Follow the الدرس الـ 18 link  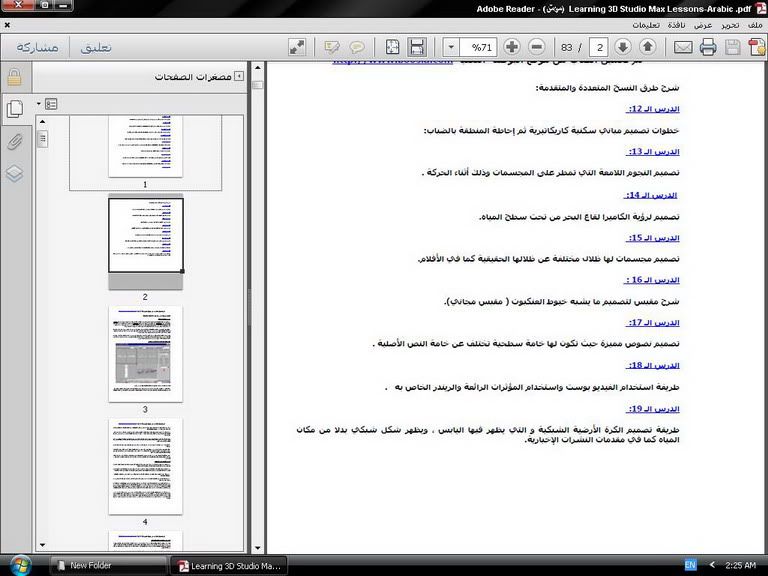click(x=653, y=365)
